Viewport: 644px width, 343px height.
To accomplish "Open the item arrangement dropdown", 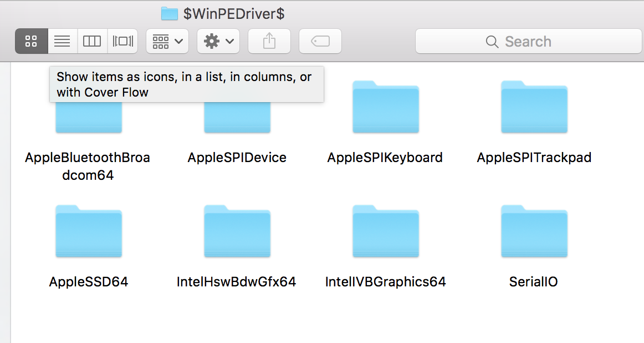I will pos(167,41).
